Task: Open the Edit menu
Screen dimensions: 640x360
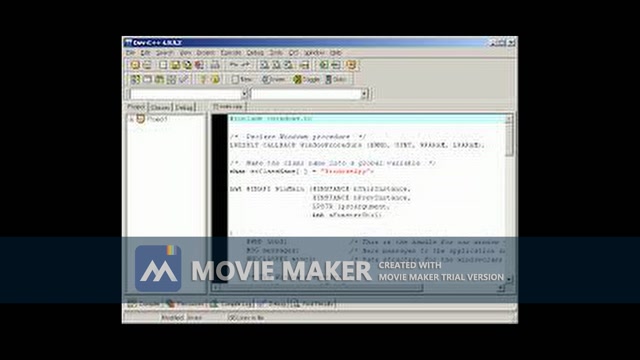Action: pyautogui.click(x=145, y=53)
